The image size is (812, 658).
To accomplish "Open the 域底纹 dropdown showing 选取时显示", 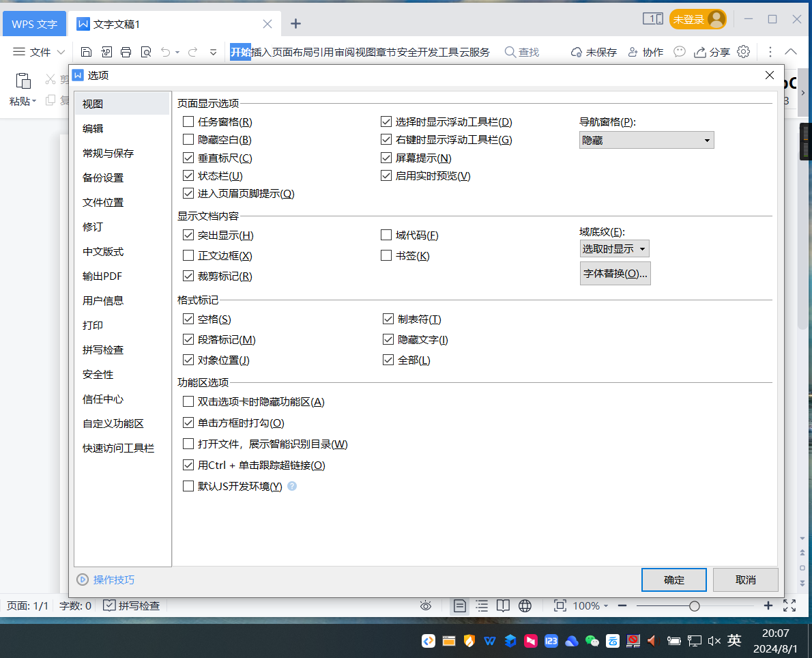I will pyautogui.click(x=614, y=249).
